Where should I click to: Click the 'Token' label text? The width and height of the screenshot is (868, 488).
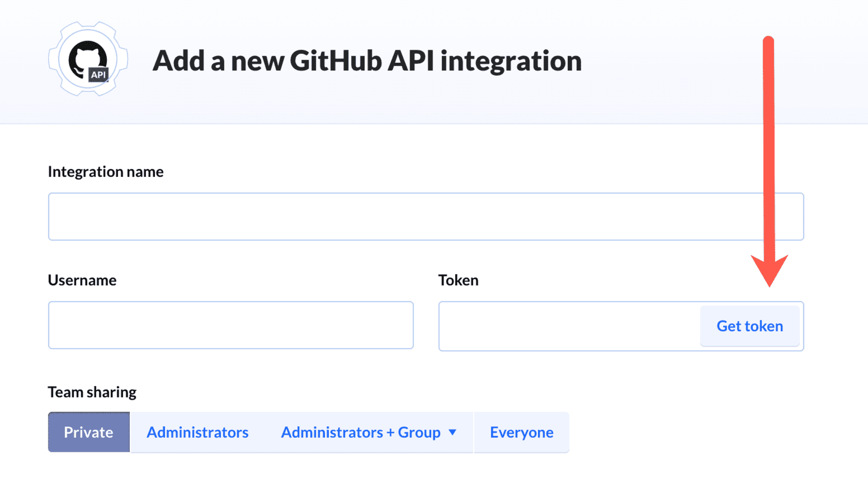pyautogui.click(x=458, y=280)
